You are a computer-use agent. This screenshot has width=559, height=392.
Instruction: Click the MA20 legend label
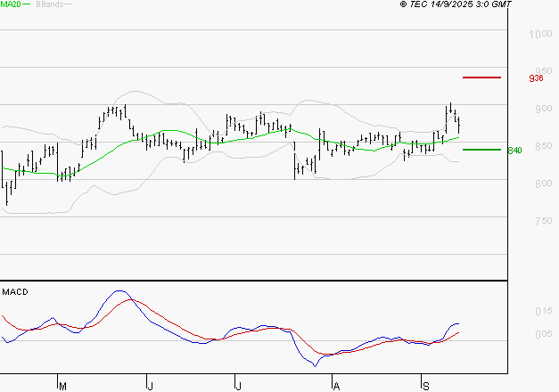(11, 4)
